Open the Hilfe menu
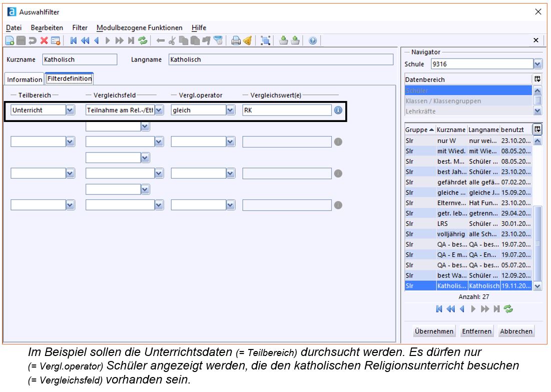 [199, 27]
